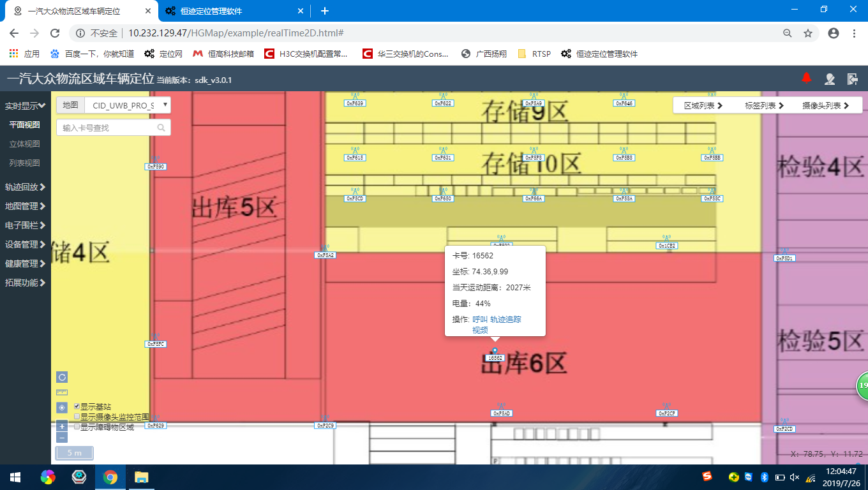Click the 输入卡号查找 search field
This screenshot has width=868, height=490.
point(107,128)
